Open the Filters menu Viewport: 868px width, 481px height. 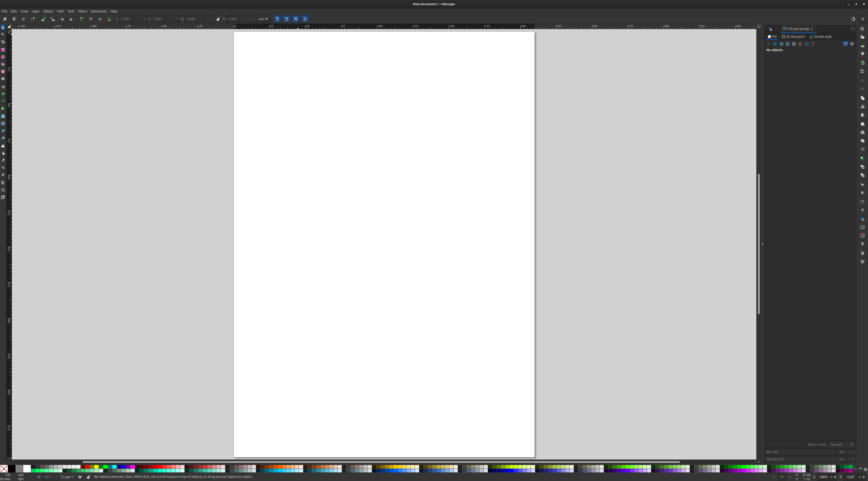click(82, 11)
